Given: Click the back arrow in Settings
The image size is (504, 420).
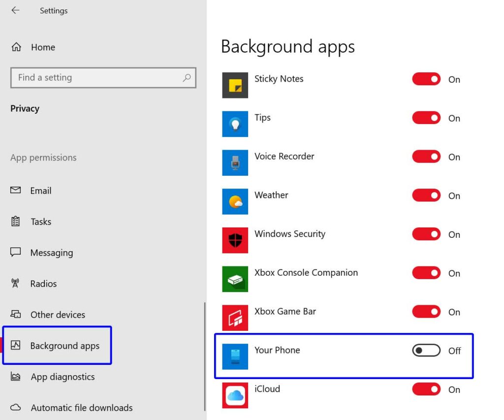Looking at the screenshot, I should pos(15,10).
